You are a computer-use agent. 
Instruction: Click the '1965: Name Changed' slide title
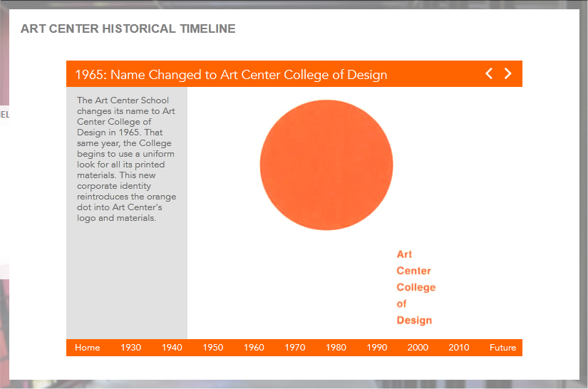pos(231,75)
